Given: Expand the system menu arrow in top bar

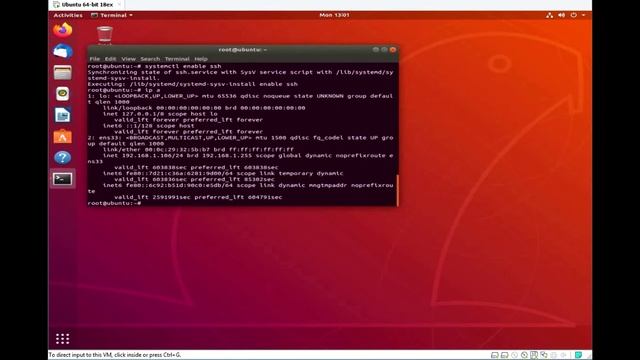Looking at the screenshot, I should [x=583, y=15].
